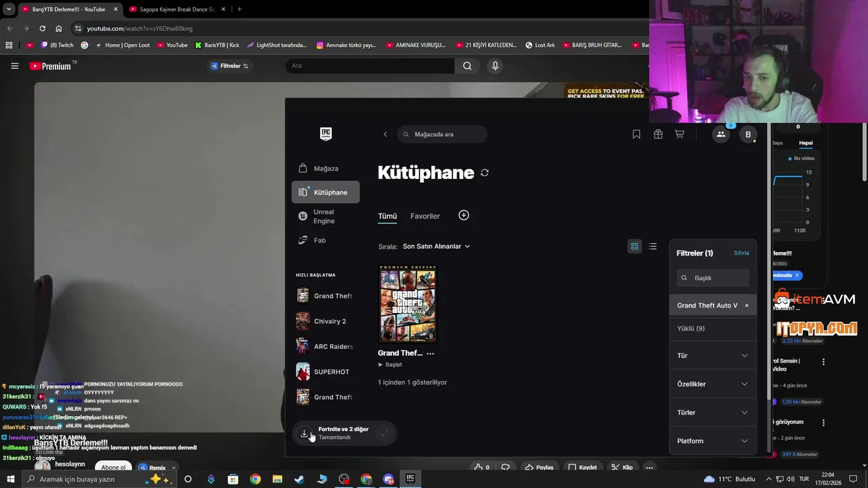This screenshot has height=488, width=868.
Task: Toggle the Yüklü (9) installed filter
Action: pos(713,328)
